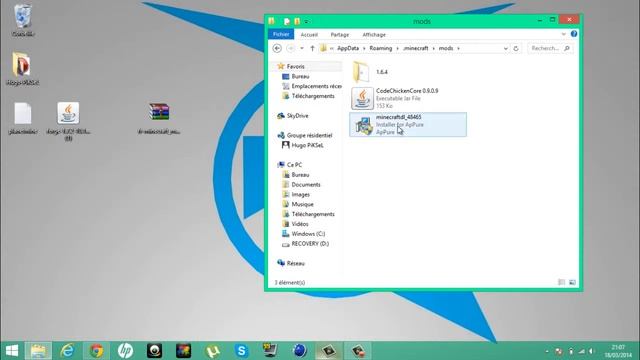Refresh the mods folder view
Screen dimensions: 640x360
pos(516,48)
